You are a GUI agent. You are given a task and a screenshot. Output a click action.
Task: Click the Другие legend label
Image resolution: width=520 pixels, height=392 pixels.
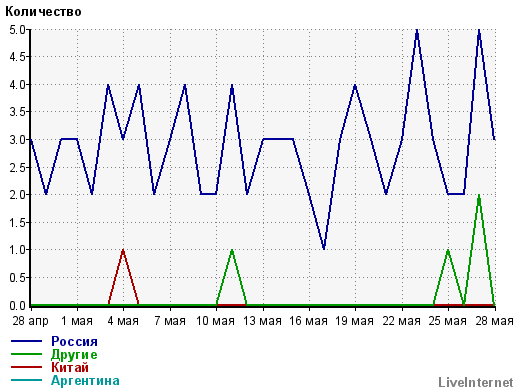(x=74, y=355)
